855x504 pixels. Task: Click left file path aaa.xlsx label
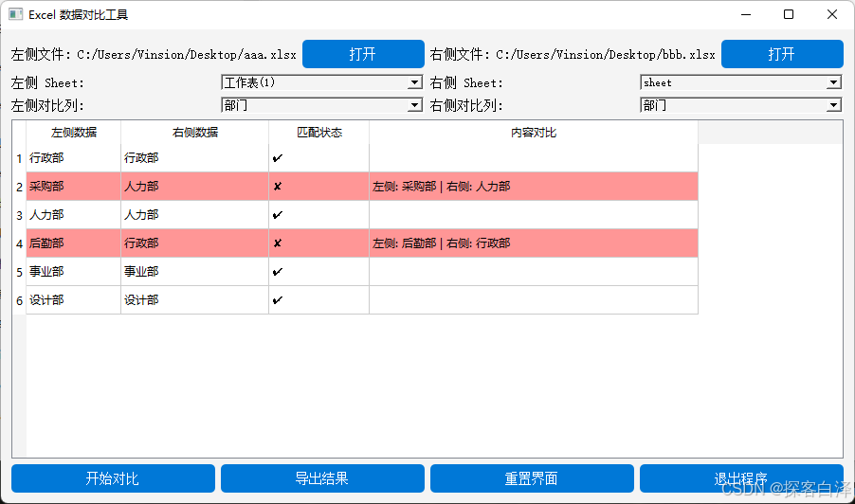tap(187, 55)
